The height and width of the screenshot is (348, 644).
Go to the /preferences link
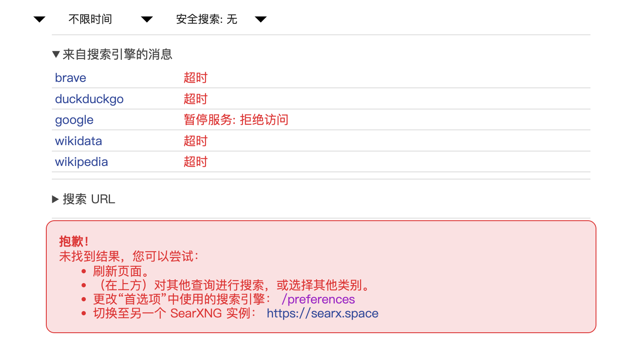318,300
